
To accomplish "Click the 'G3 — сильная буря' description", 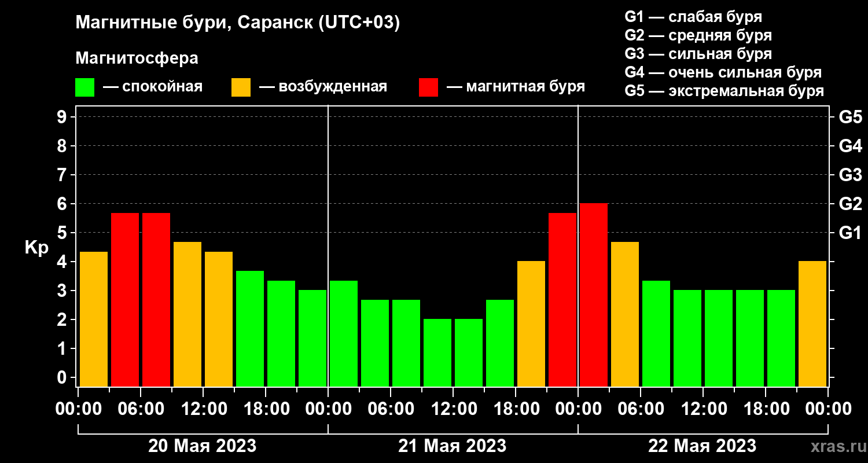I will pos(698,54).
